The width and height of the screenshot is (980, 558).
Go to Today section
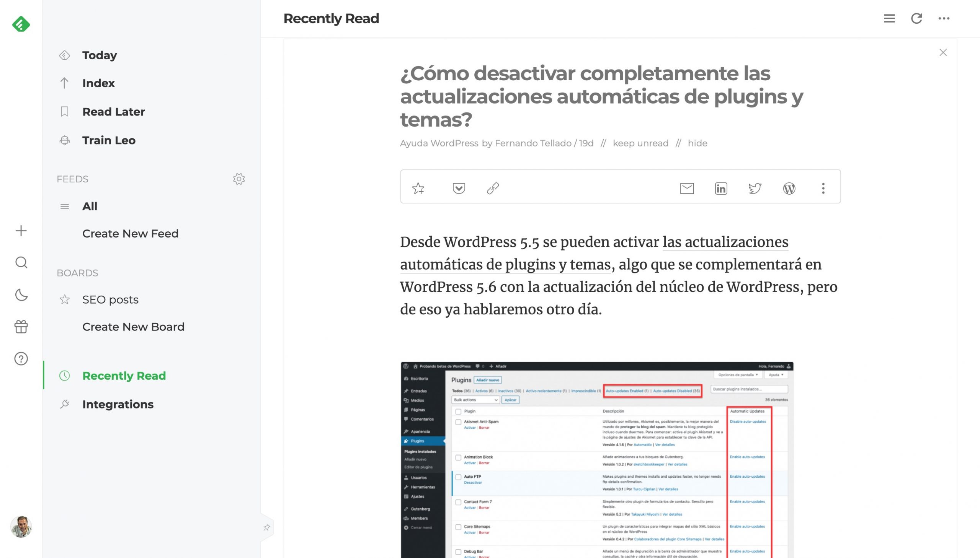point(100,55)
